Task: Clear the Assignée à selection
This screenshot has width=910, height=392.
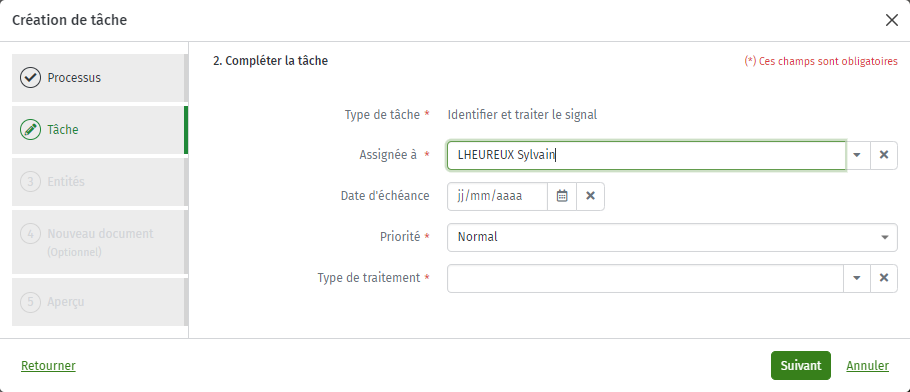Action: coord(884,155)
